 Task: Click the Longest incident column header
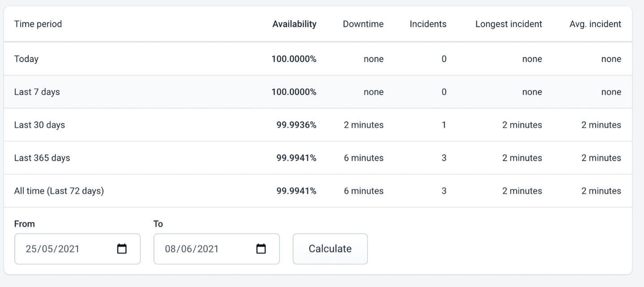(x=508, y=24)
